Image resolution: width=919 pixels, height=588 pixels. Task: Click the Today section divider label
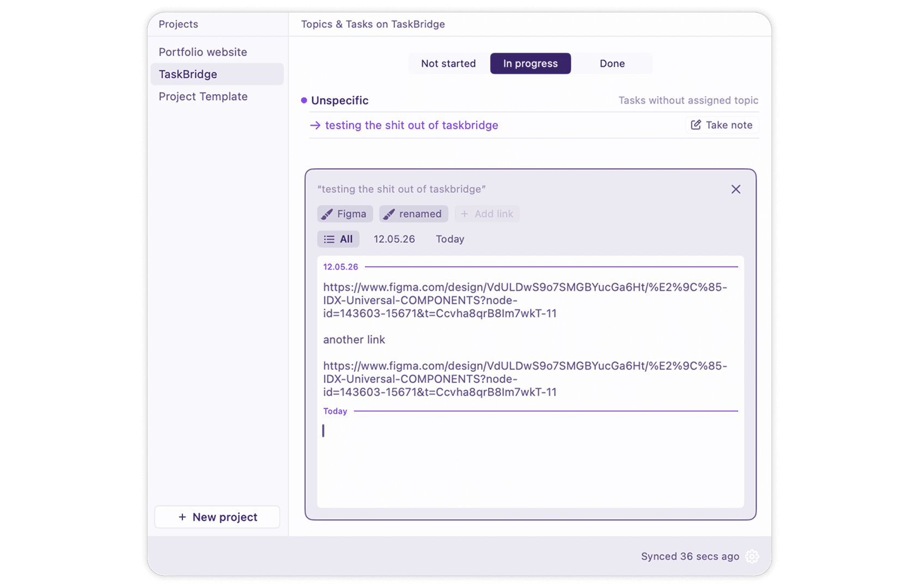point(335,412)
